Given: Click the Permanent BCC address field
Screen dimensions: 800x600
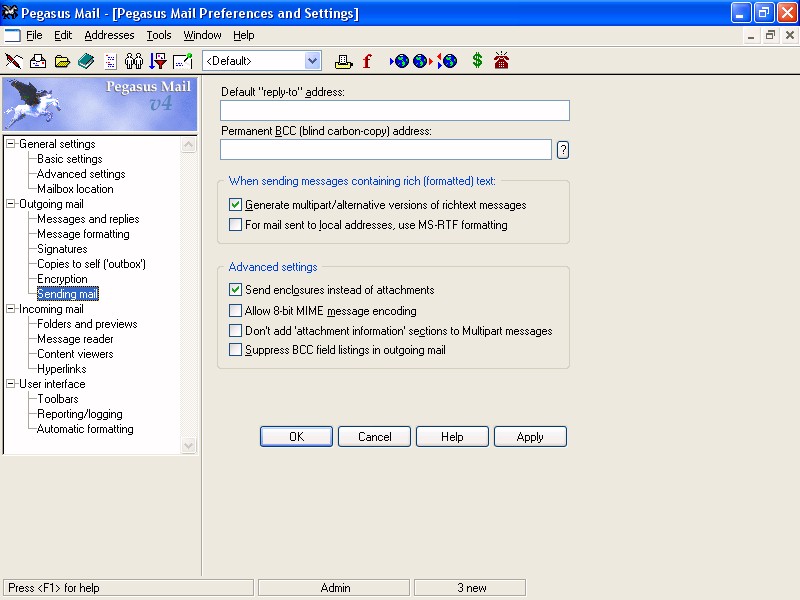Looking at the screenshot, I should pos(386,149).
